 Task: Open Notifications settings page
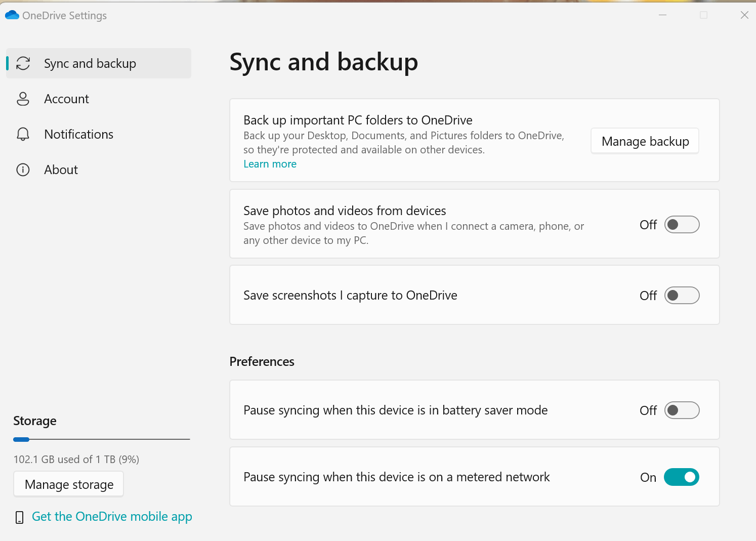(x=99, y=134)
